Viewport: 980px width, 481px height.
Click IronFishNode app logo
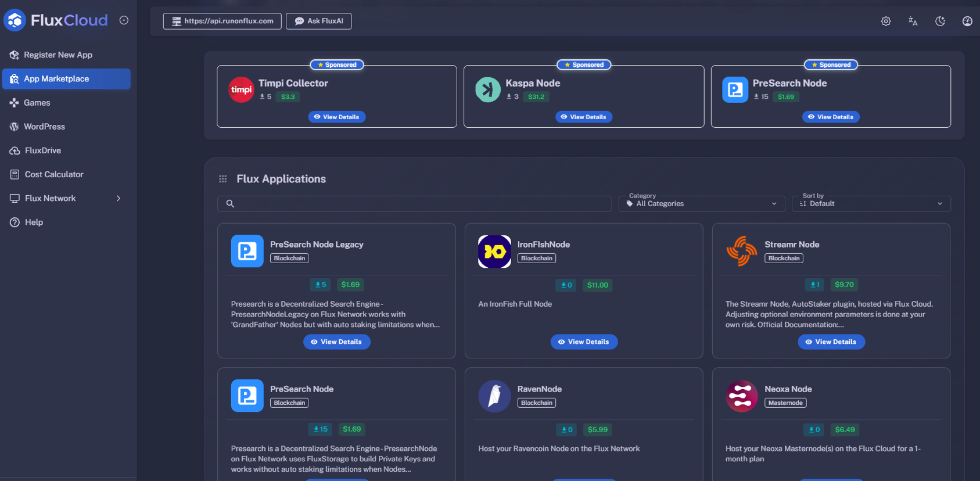pyautogui.click(x=494, y=251)
